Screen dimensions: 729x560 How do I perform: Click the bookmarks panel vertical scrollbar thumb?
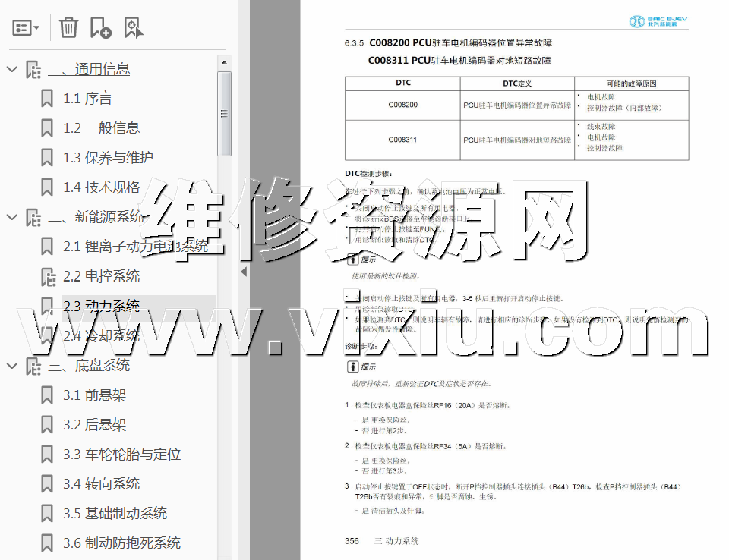pyautogui.click(x=224, y=114)
